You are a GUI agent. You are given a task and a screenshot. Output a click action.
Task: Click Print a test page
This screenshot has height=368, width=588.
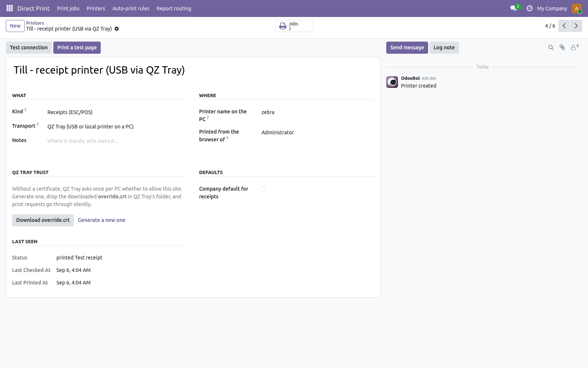(77, 47)
